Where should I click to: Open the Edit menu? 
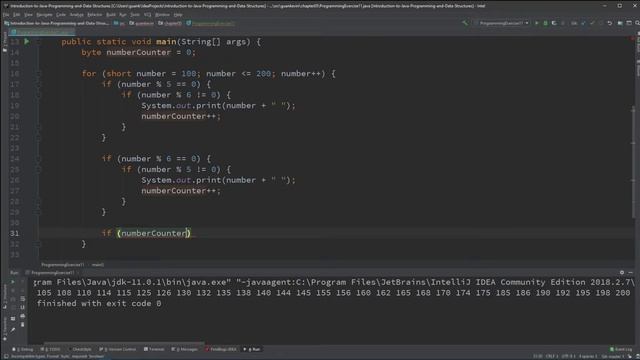16,15
